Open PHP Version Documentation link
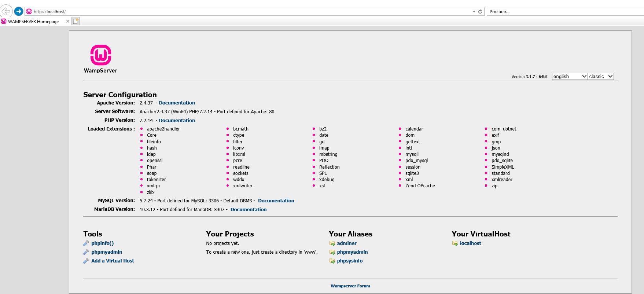 [x=177, y=120]
